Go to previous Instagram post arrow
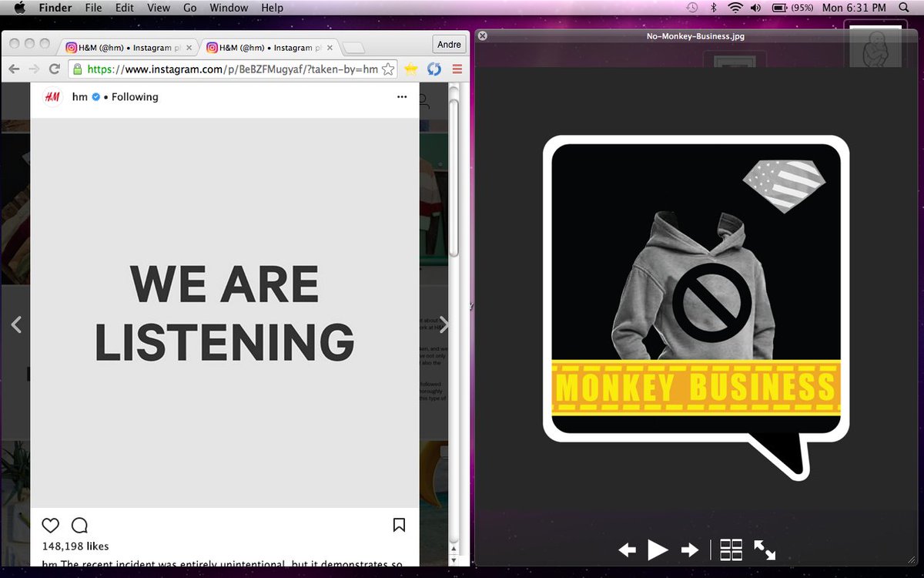924x578 pixels. pos(16,324)
